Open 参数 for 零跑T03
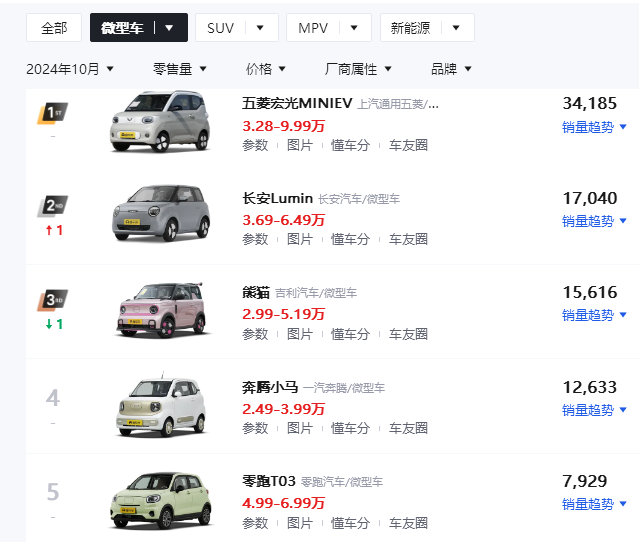This screenshot has width=639, height=542. (256, 523)
